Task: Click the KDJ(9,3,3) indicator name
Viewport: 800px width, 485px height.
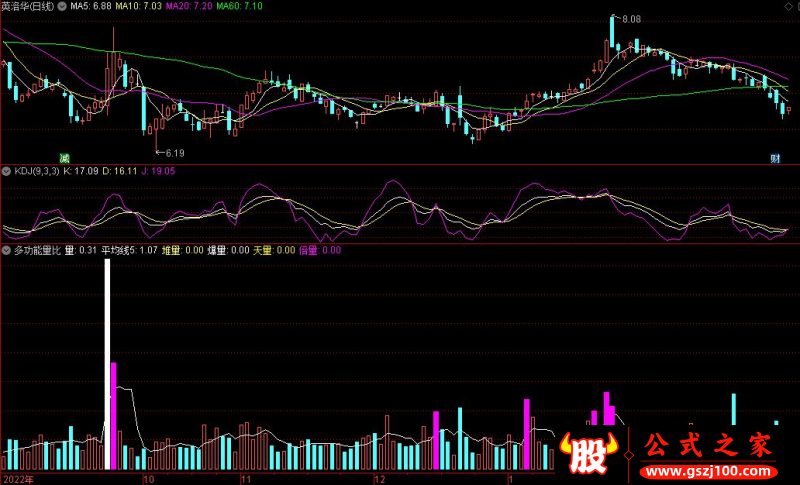Action: click(37, 171)
